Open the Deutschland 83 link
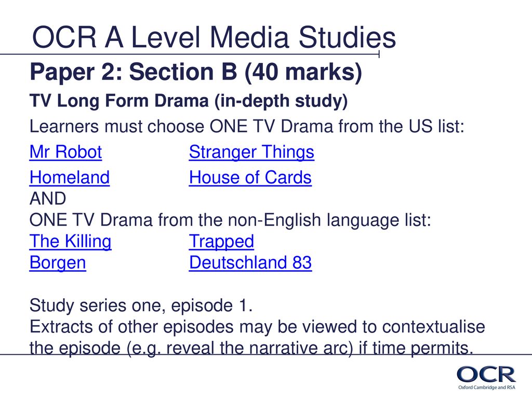The height and width of the screenshot is (399, 532). (x=250, y=262)
